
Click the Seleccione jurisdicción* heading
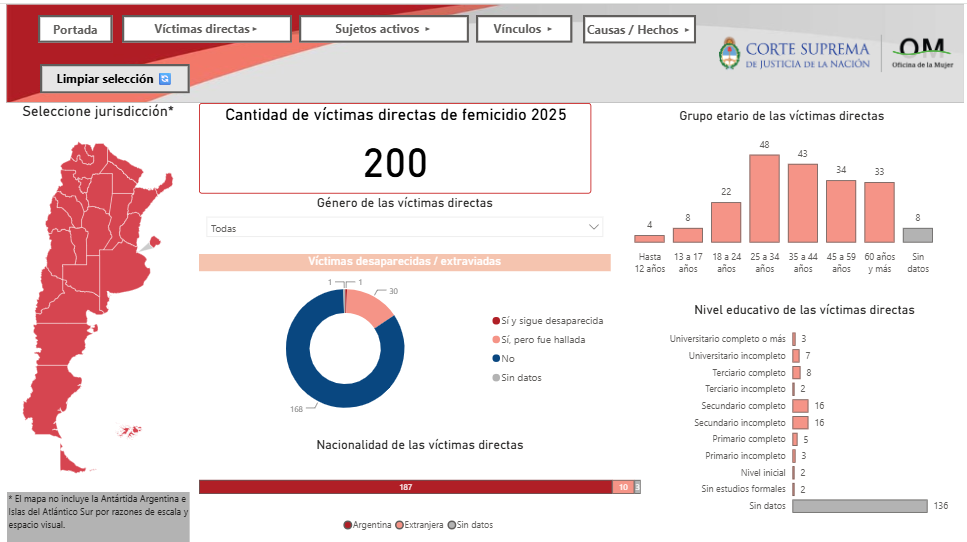coord(98,112)
